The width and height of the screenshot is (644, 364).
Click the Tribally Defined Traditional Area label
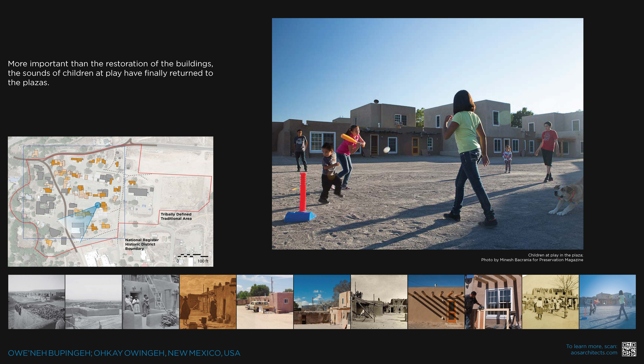click(x=176, y=216)
